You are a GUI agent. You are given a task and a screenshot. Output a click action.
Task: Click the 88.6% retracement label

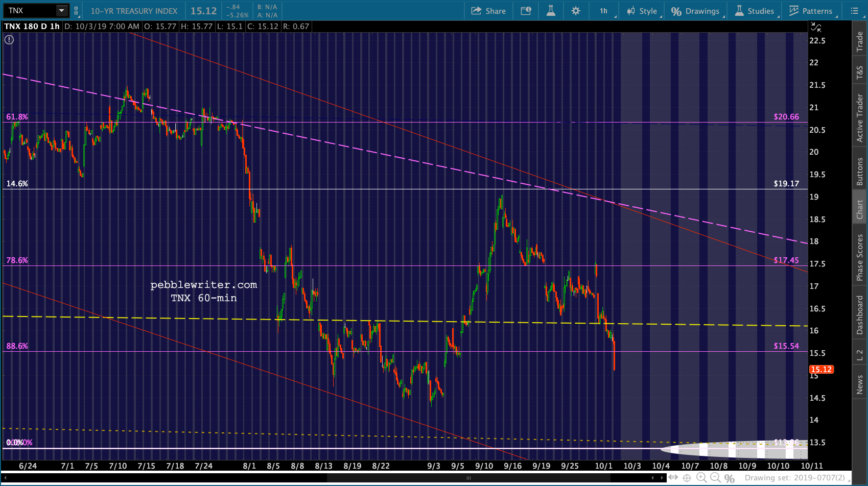click(17, 346)
